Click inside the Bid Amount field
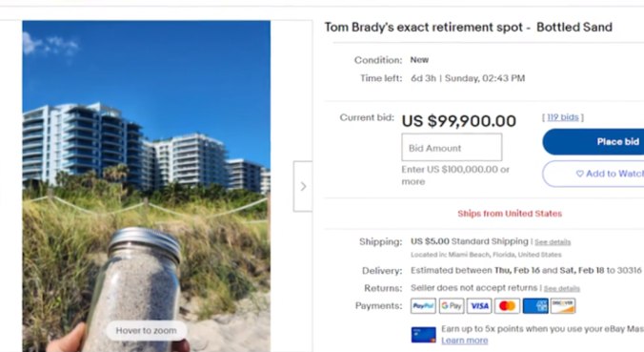Viewport: 644px width, 352px height. 452,147
